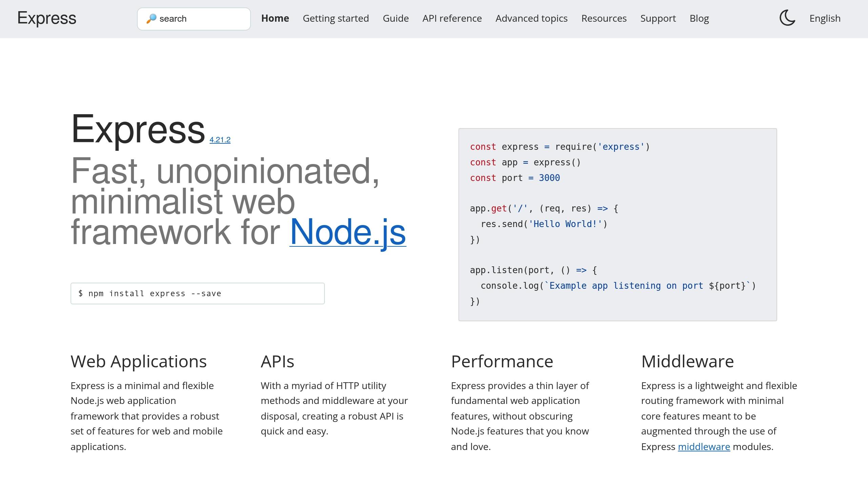Toggle dark mode with the moon icon
Viewport: 868px width, 488px height.
coord(787,18)
